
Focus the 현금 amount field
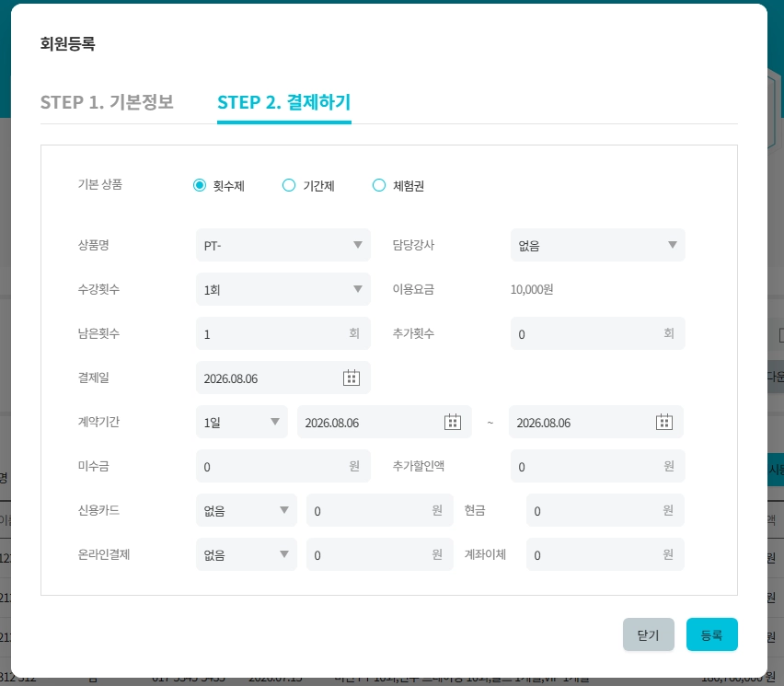click(605, 510)
